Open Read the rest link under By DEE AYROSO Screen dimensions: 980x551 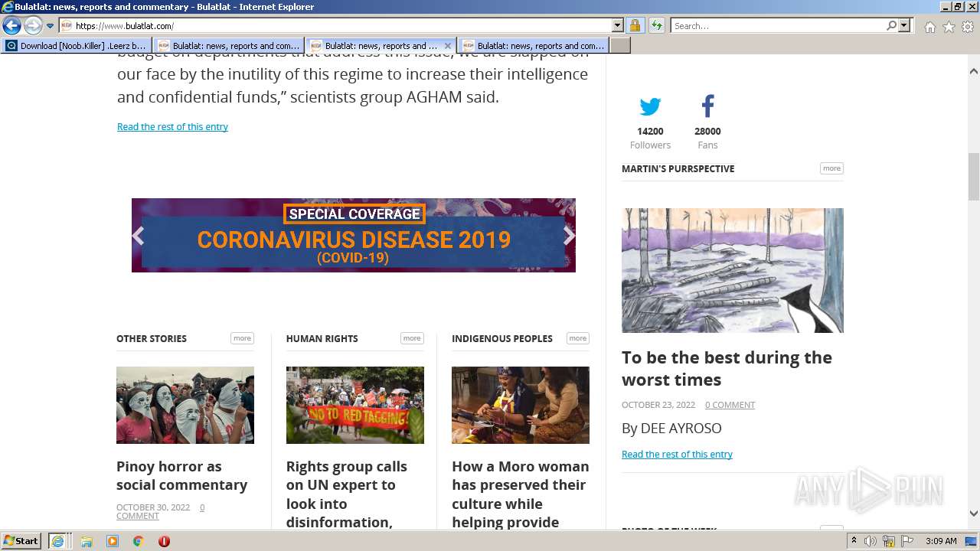point(677,455)
